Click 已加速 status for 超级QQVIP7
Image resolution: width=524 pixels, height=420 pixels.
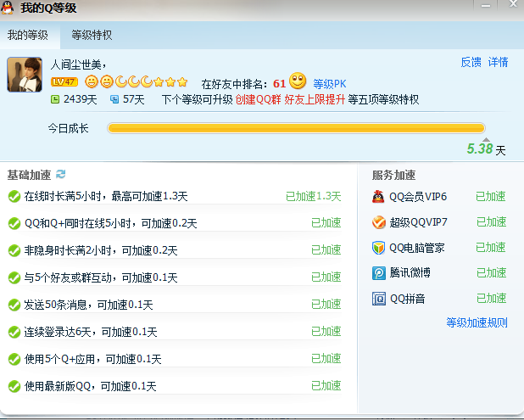(491, 222)
